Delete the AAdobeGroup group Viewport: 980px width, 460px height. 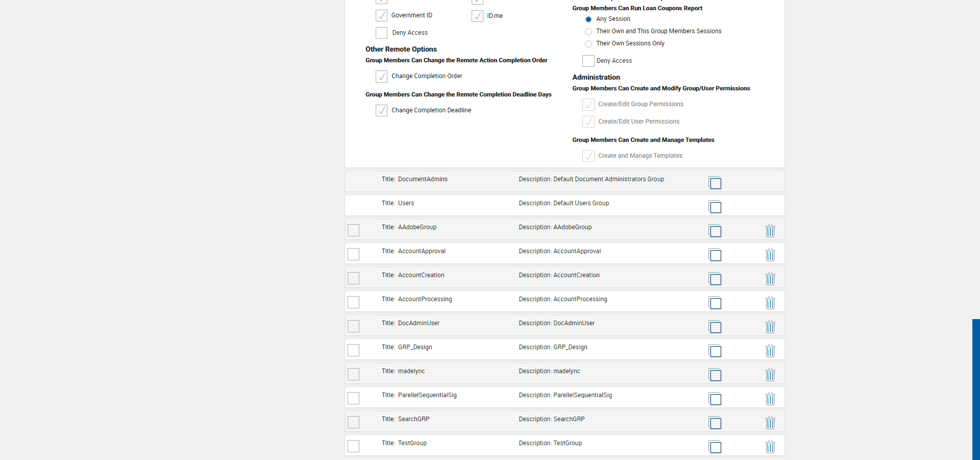pyautogui.click(x=770, y=231)
